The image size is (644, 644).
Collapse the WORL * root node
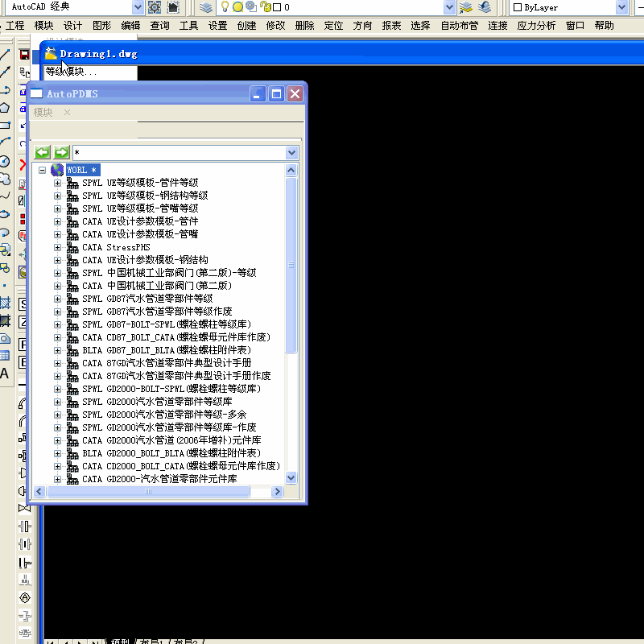pyautogui.click(x=42, y=170)
